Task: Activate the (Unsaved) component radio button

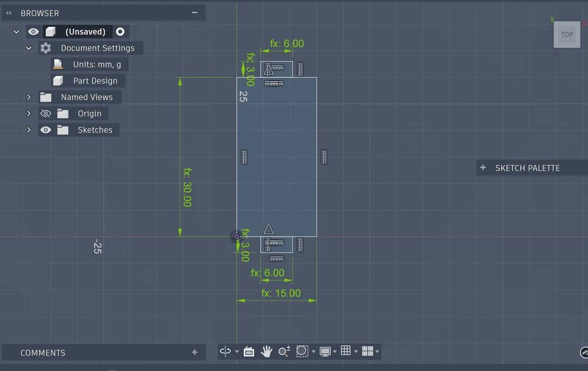Action: tap(119, 32)
